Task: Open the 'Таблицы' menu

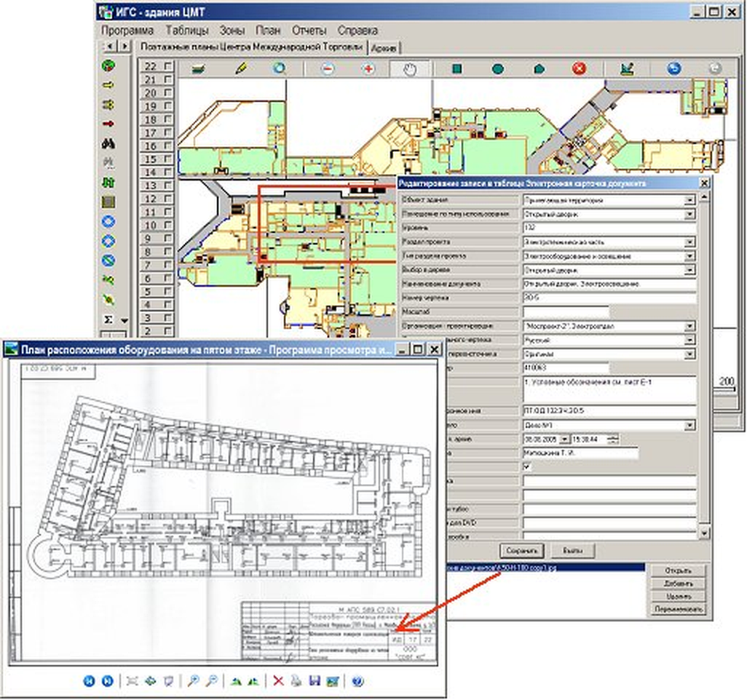Action: tap(186, 31)
